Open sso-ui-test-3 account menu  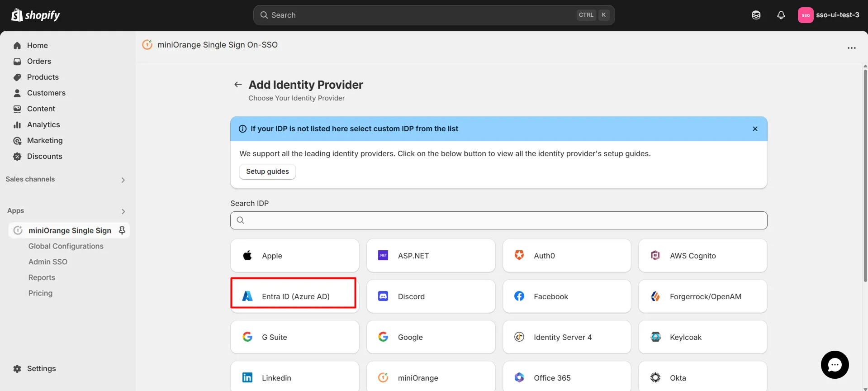click(x=829, y=15)
